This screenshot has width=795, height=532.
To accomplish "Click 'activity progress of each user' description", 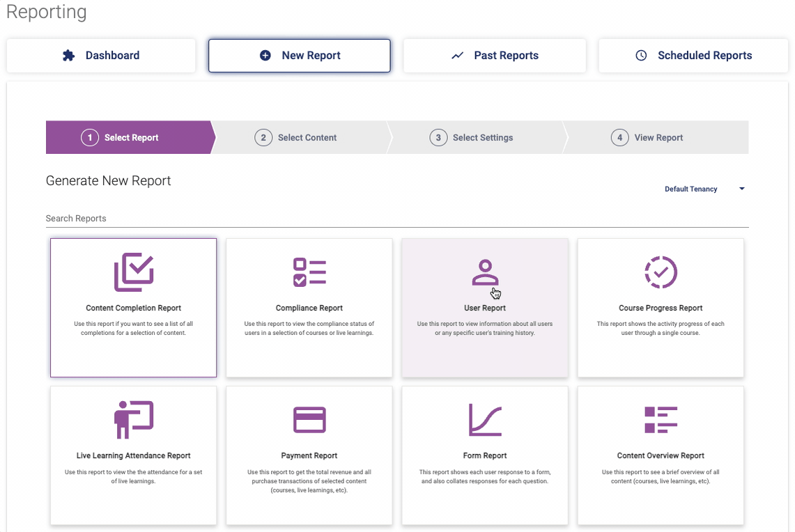I will coord(661,328).
